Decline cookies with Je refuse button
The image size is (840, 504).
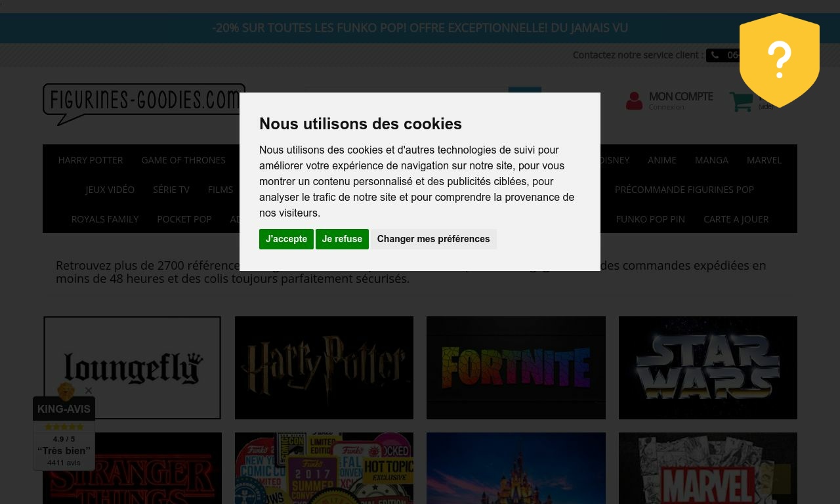click(x=342, y=239)
